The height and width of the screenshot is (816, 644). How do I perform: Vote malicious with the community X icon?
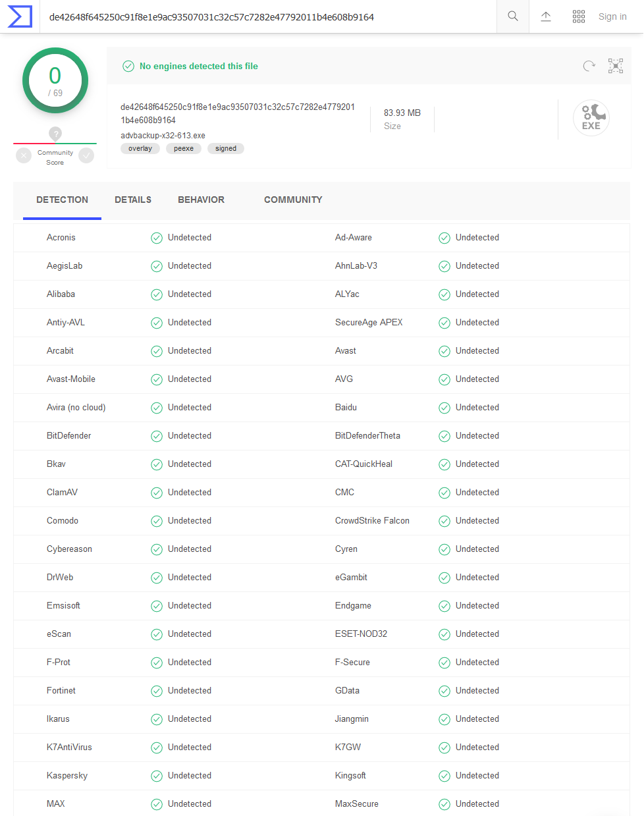click(24, 155)
